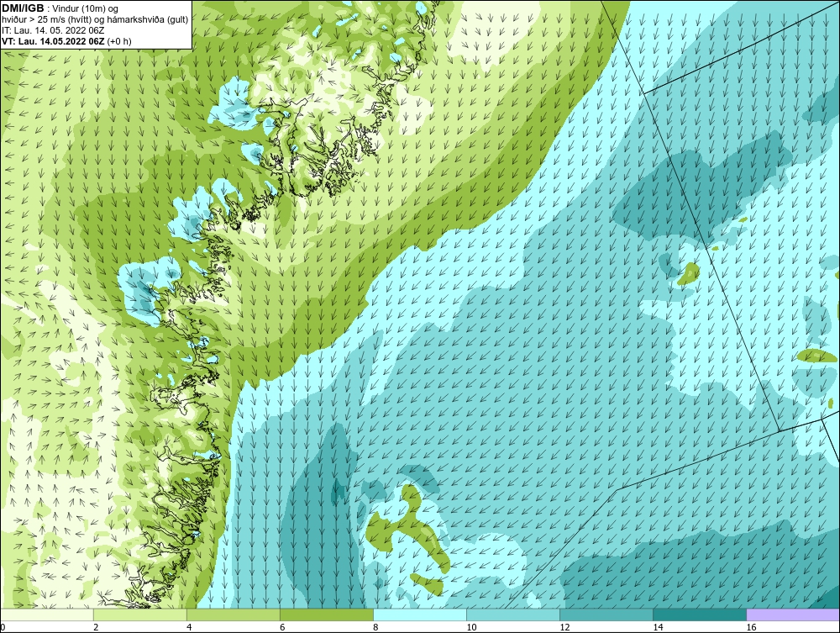Click the 'IT: Lau. 14. 05. 2022 06Z' line
This screenshot has width=840, height=633.
(x=53, y=30)
